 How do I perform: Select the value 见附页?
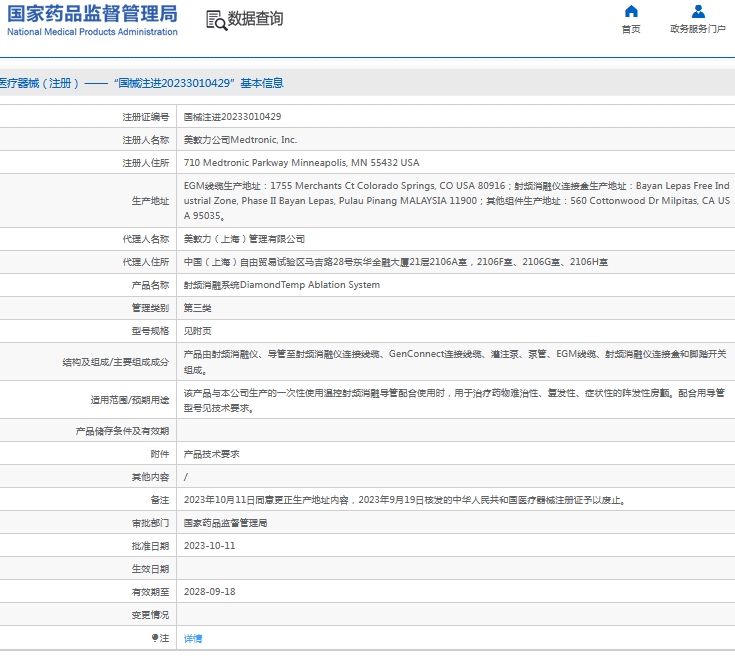tap(197, 331)
